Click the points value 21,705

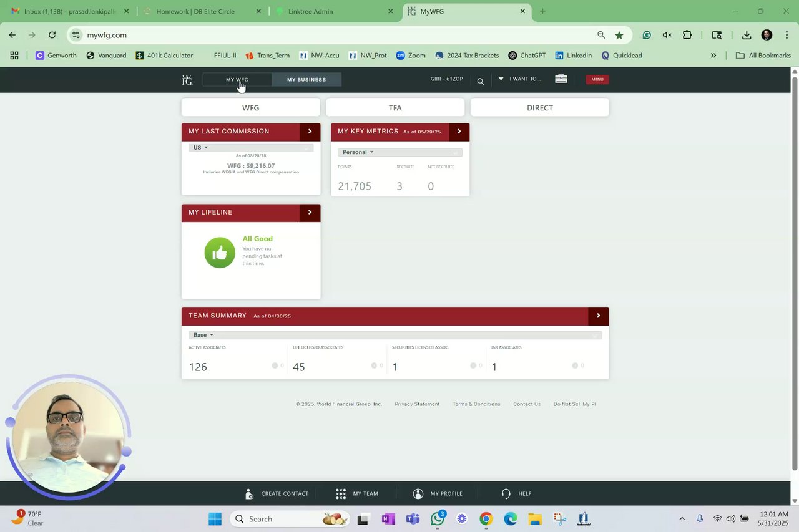(x=355, y=186)
